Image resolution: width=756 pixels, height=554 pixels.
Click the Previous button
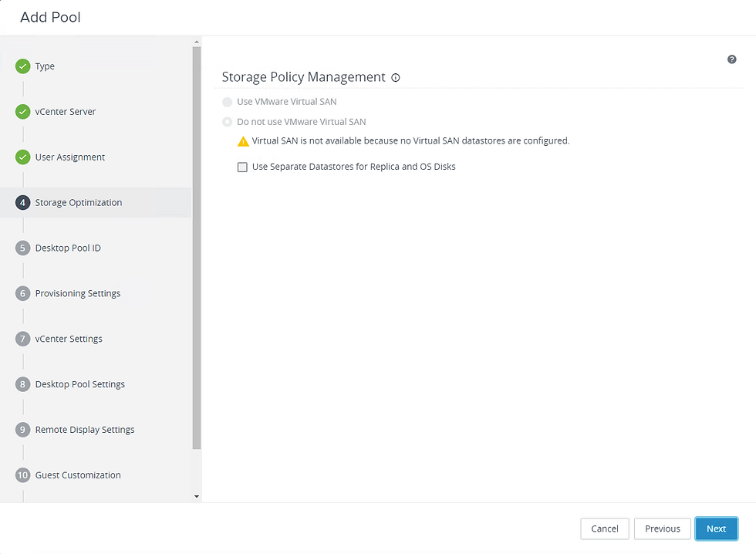pos(662,529)
